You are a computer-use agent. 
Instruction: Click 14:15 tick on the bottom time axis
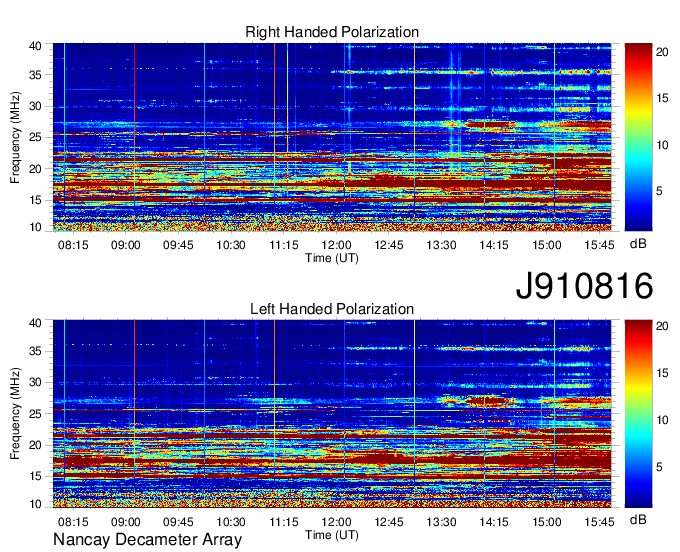click(x=494, y=522)
